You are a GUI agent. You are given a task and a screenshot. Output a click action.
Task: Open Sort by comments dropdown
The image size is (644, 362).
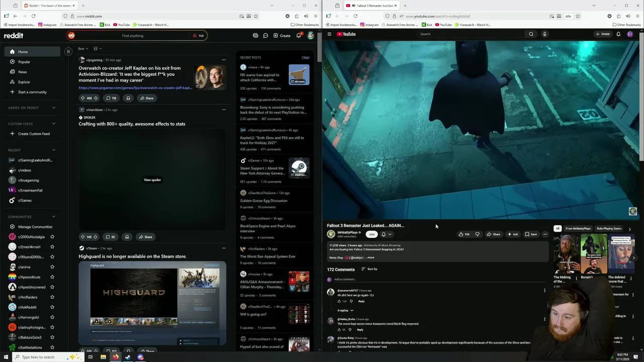pyautogui.click(x=369, y=269)
